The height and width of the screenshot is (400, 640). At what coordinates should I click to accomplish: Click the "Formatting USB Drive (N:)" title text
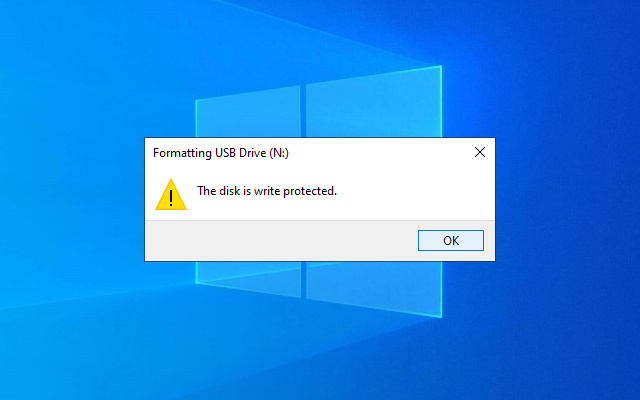(x=221, y=153)
